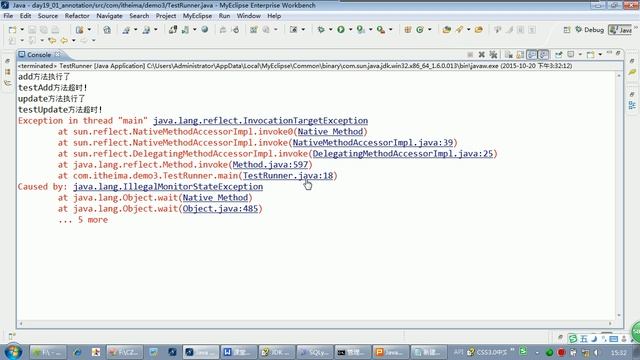Open the Help menu
This screenshot has width=640, height=360.
(x=274, y=16)
